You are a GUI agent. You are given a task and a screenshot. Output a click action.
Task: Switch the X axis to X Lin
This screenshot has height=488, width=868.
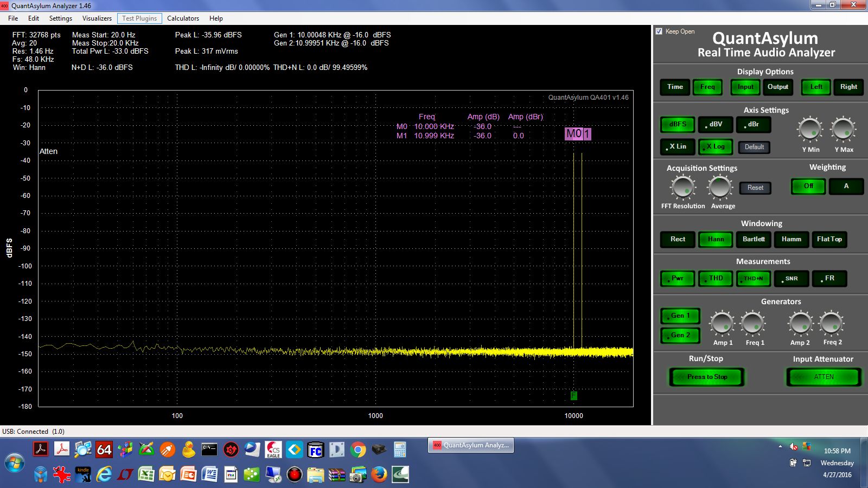pyautogui.click(x=678, y=146)
